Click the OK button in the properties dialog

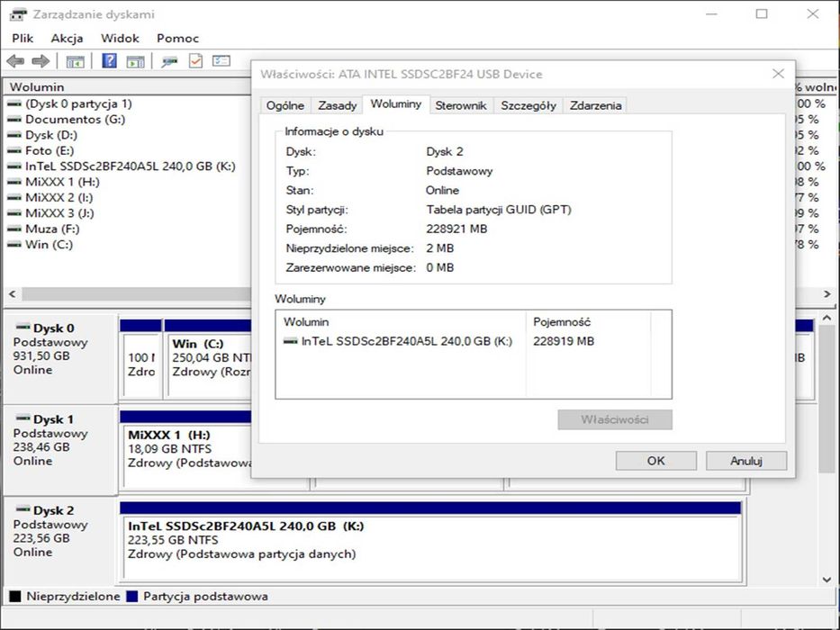tap(655, 461)
